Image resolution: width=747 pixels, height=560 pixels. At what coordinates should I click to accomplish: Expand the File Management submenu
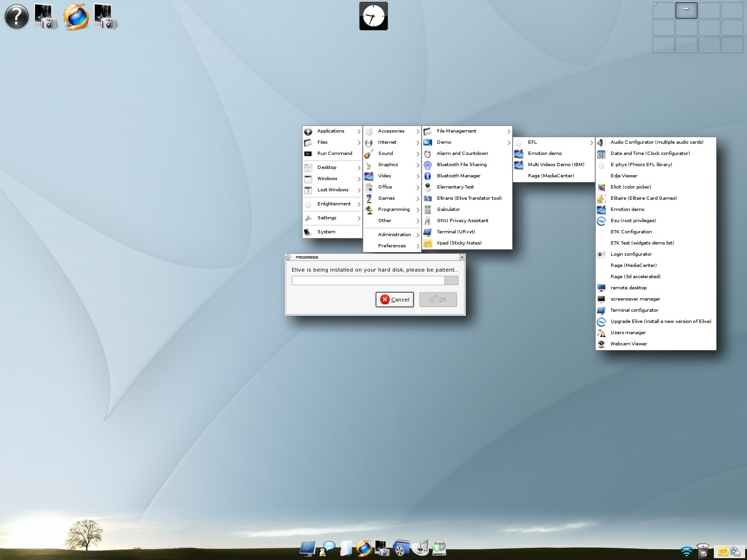point(467,131)
